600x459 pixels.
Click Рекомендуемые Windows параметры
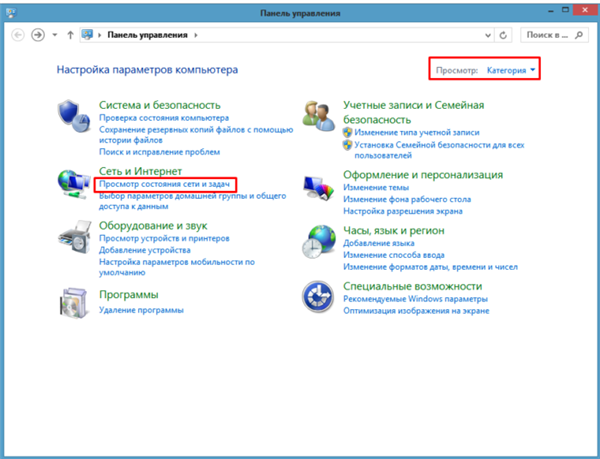[x=415, y=299]
